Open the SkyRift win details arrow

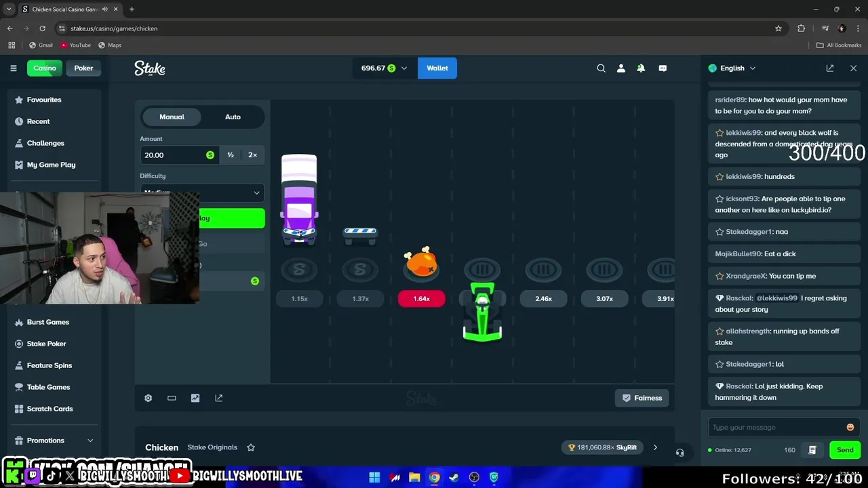[655, 447]
